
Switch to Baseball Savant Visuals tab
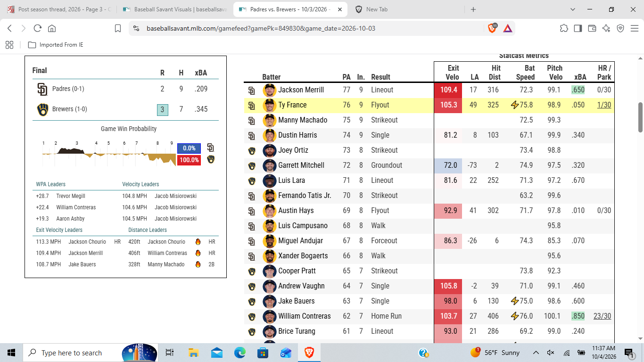[x=174, y=9]
